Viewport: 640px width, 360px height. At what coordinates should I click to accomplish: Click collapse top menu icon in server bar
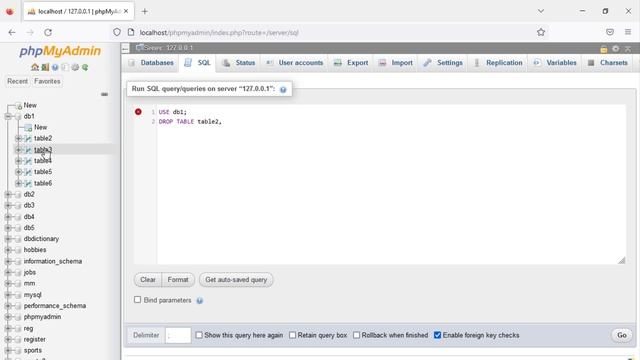click(628, 49)
